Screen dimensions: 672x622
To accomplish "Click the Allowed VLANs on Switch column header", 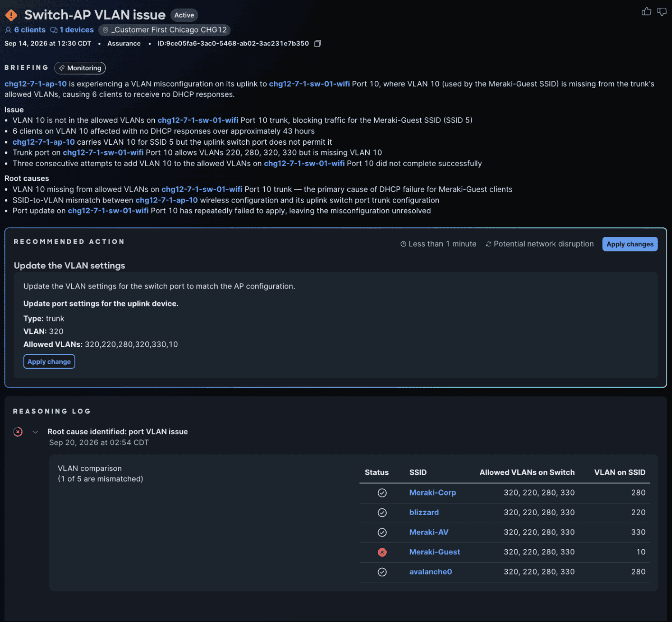I will tap(527, 472).
